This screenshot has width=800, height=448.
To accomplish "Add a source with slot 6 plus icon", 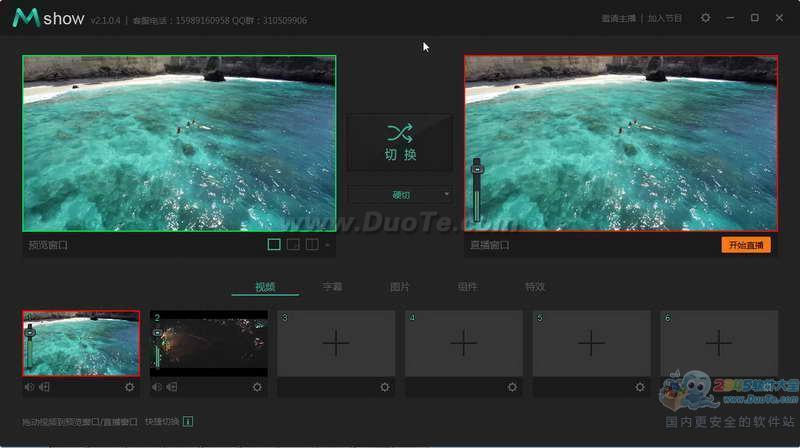I will click(719, 344).
